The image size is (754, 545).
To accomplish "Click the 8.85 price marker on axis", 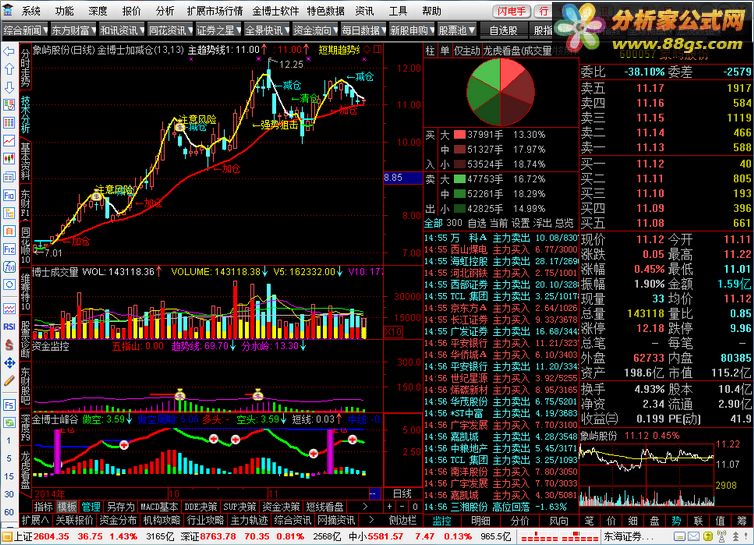I will (x=402, y=177).
